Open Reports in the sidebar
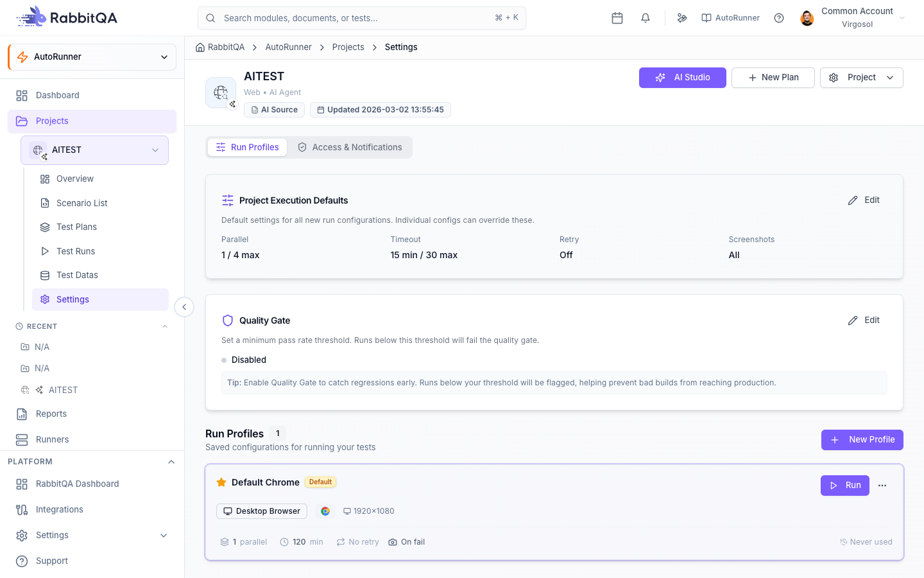The height and width of the screenshot is (578, 924). coord(92,414)
